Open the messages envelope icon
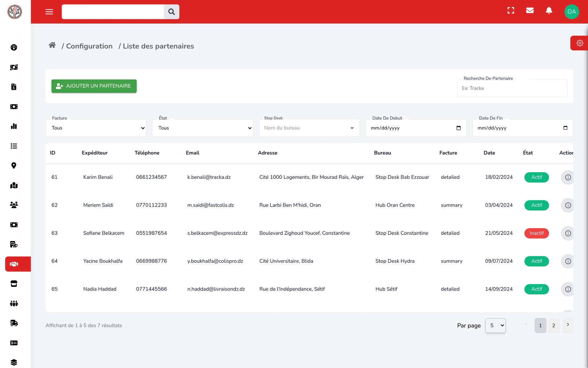The image size is (588, 368). click(530, 11)
